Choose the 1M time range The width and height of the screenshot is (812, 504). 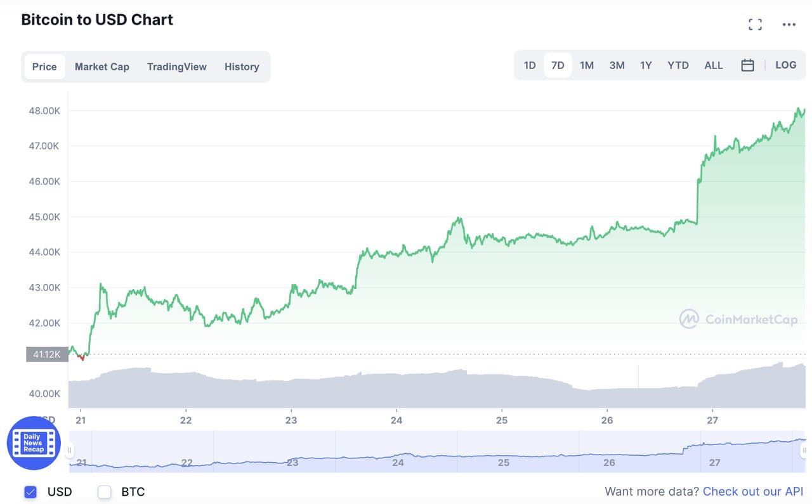point(587,65)
